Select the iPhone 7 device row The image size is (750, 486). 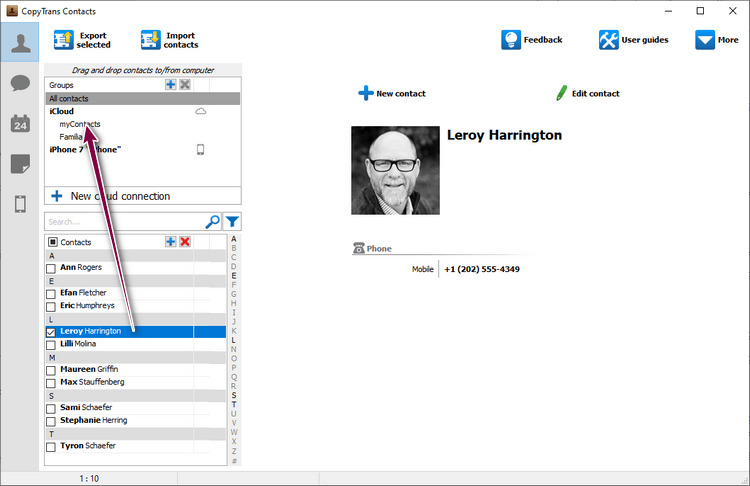point(143,149)
